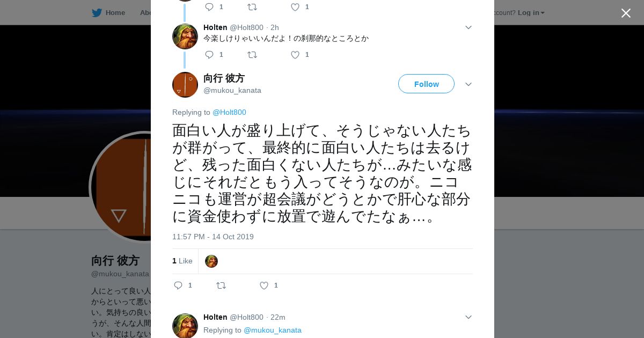Screen dimensions: 644x338
Task: Click retweet icon on main tweet
Action: (221, 285)
